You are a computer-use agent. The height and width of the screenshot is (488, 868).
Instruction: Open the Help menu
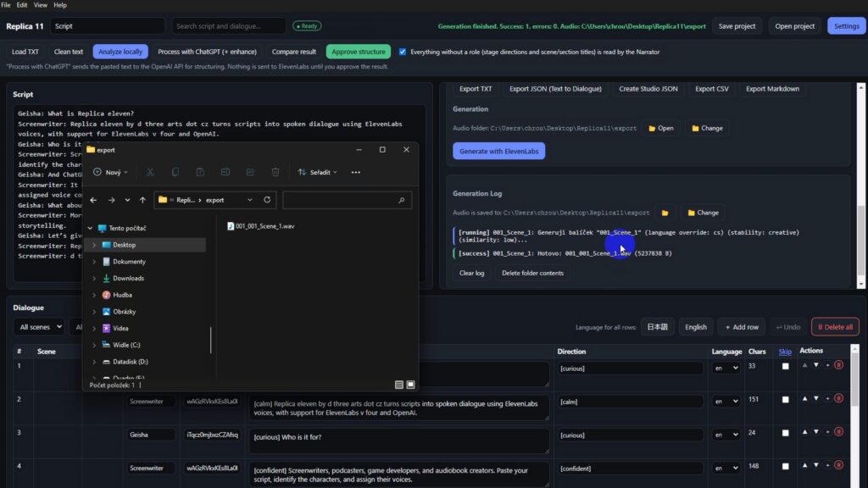coord(60,5)
